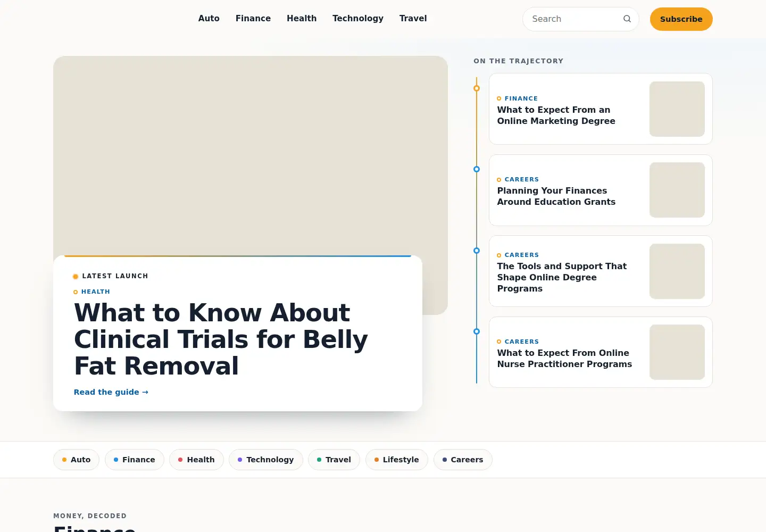Image resolution: width=766 pixels, height=532 pixels.
Task: Click the thumbnail for Education Grants article
Action: click(677, 190)
